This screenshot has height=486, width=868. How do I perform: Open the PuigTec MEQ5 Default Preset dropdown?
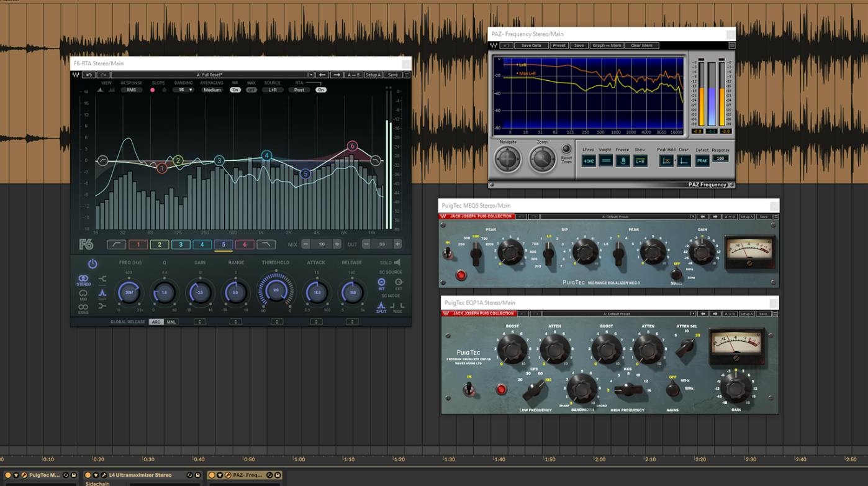[x=618, y=216]
